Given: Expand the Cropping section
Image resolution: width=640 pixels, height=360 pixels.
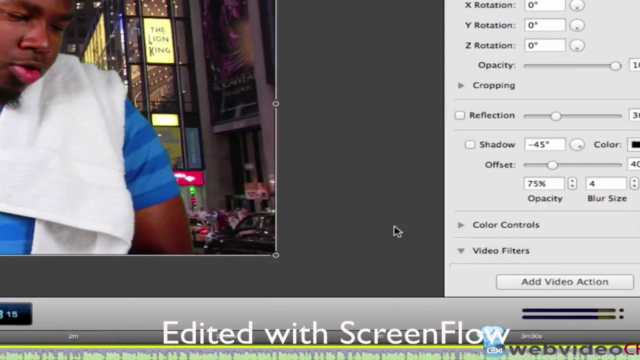Looking at the screenshot, I should pyautogui.click(x=461, y=85).
